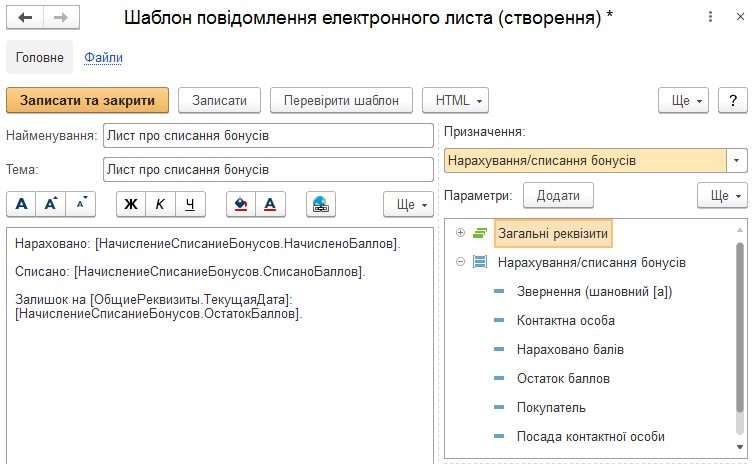This screenshot has width=754, height=464.
Task: Click Записати та закрити button
Action: pyautogui.click(x=88, y=100)
